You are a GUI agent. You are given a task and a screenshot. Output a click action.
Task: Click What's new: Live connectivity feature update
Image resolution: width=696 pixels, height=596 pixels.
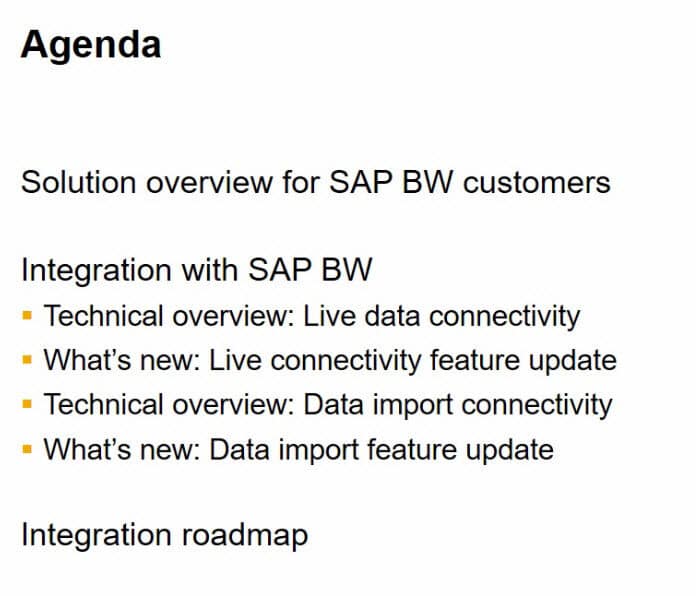[x=329, y=361]
